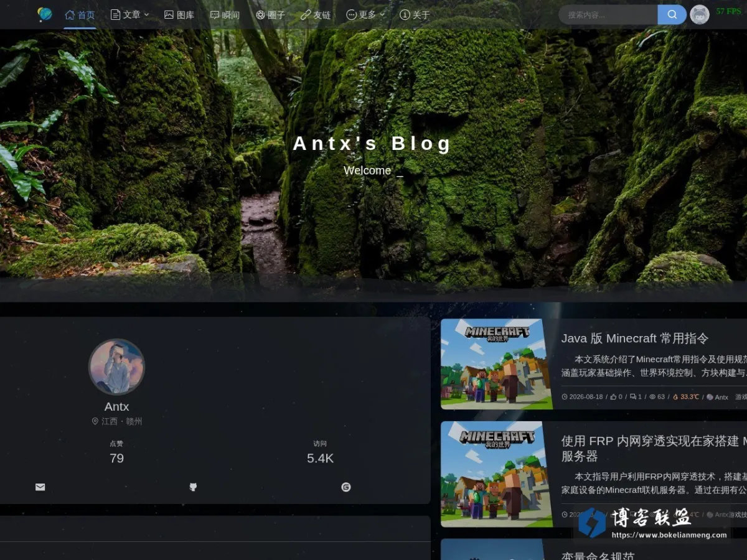Open the Gitee G icon in profile card
This screenshot has height=560, width=747.
point(346,487)
